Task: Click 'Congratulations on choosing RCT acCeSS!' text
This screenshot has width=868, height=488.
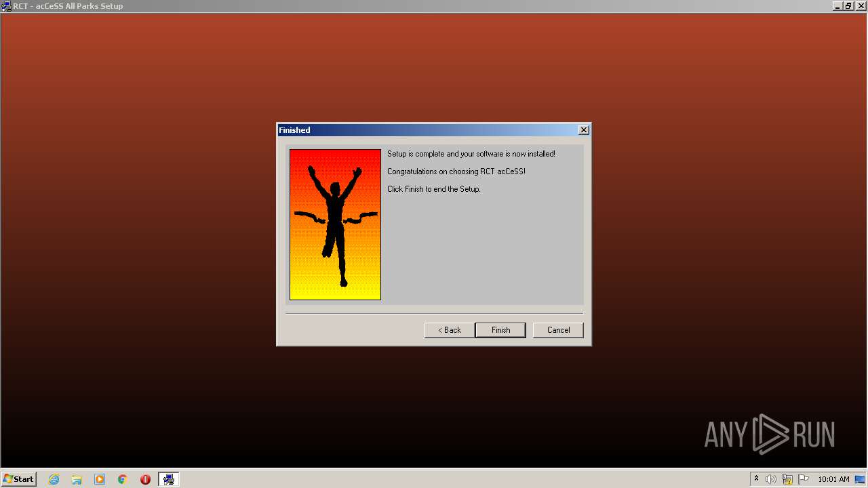Action: [x=456, y=171]
